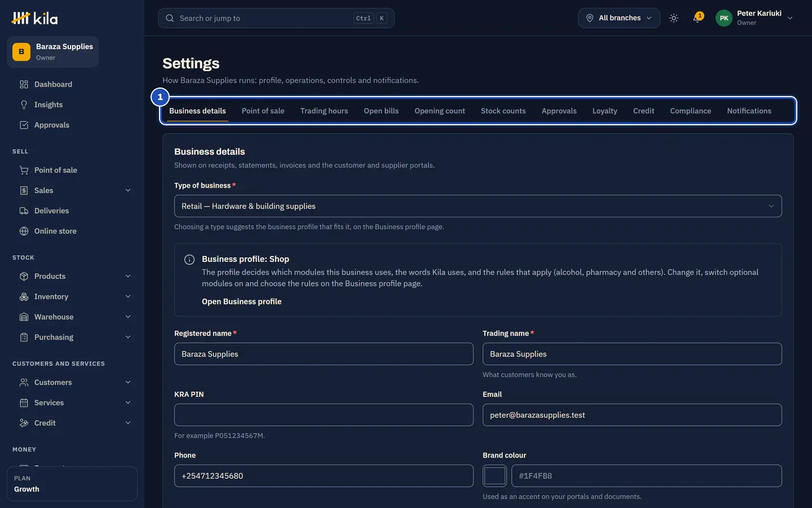Open the Dashboard icon in sidebar
This screenshot has height=508, width=812.
coord(24,84)
